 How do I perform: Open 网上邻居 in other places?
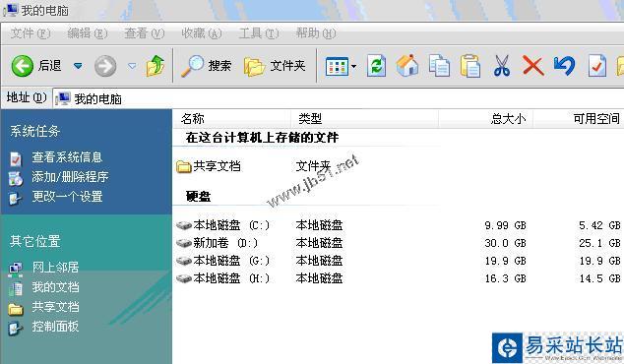pos(55,268)
